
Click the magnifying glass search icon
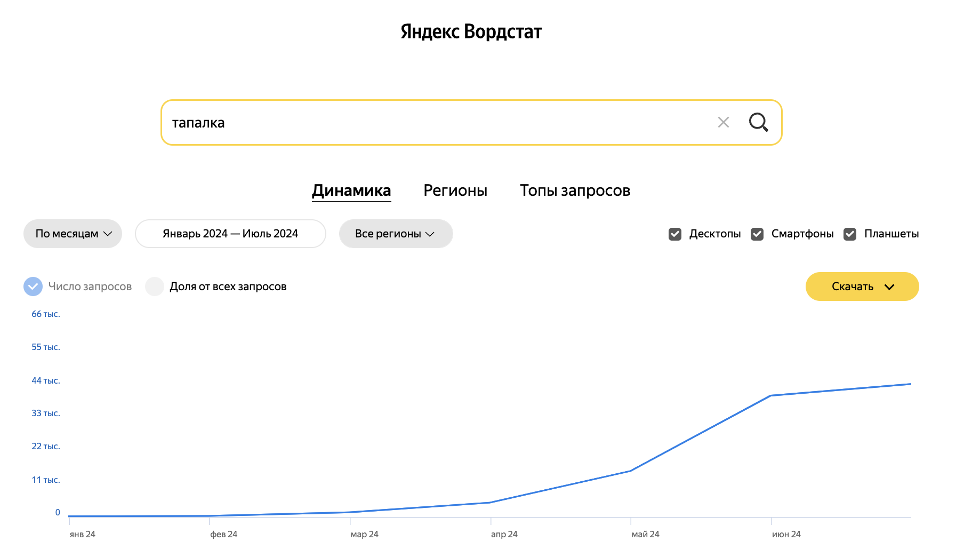[758, 122]
